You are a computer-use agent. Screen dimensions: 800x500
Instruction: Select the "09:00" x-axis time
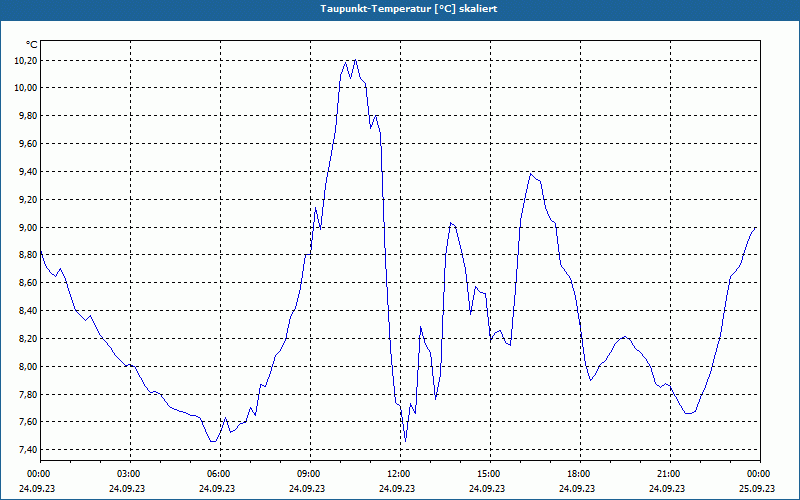[x=311, y=474]
